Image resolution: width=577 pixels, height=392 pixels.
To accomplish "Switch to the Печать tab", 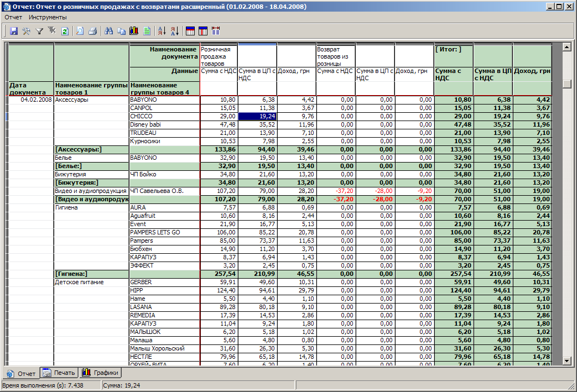I will click(59, 373).
